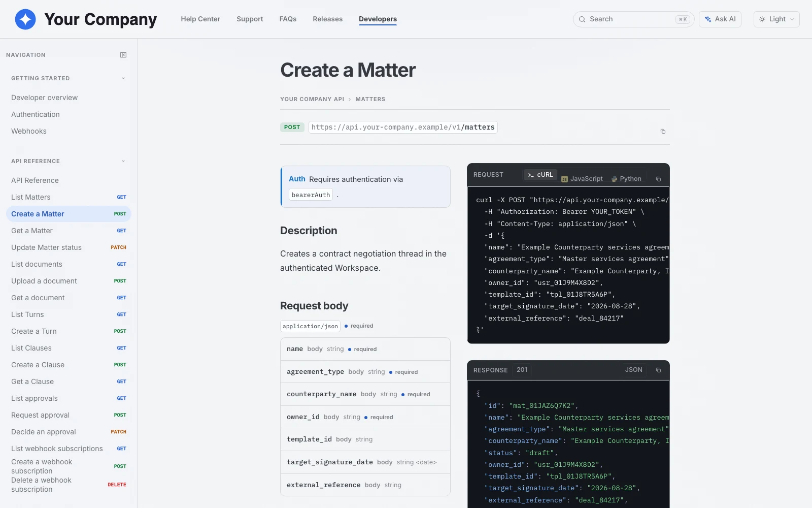Click the Matters breadcrumb
Image resolution: width=812 pixels, height=508 pixels.
tap(370, 99)
